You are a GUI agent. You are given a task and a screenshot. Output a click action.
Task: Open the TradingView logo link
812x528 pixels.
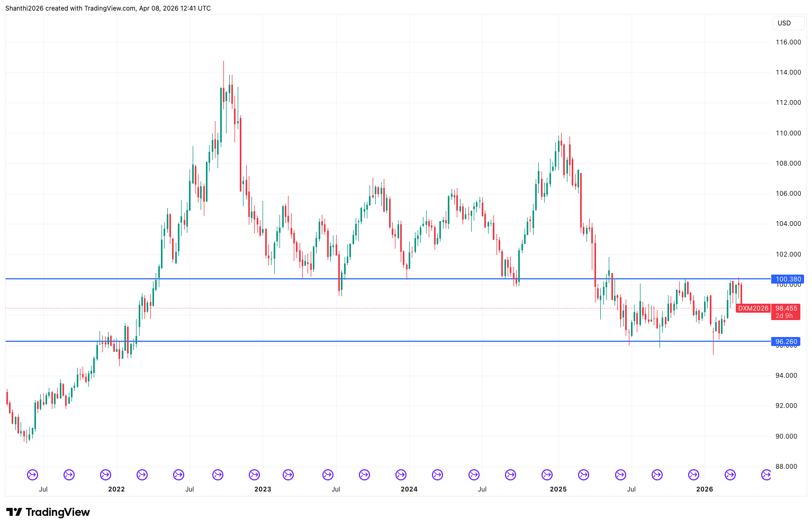[48, 512]
